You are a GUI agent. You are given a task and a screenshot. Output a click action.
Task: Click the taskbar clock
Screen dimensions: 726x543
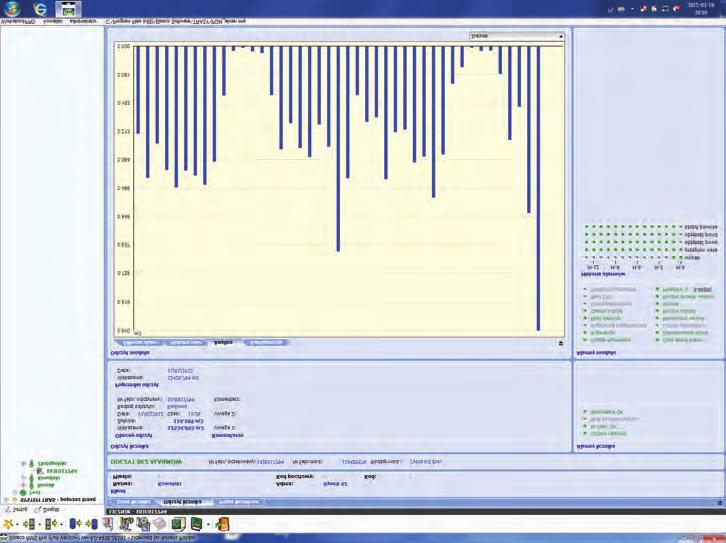(701, 9)
